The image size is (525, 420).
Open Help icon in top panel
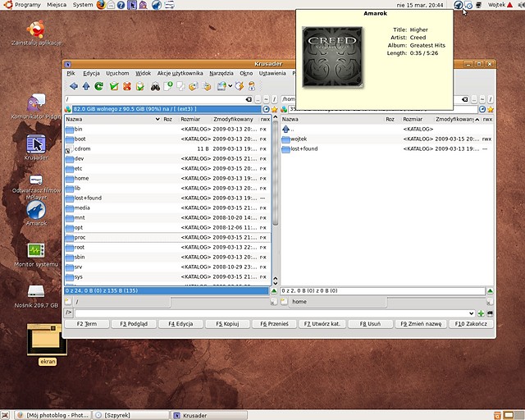(x=121, y=5)
